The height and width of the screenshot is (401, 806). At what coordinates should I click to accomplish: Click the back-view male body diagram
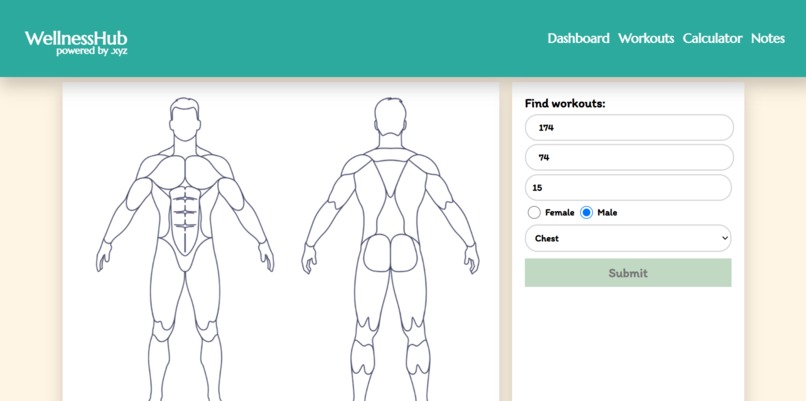(x=390, y=249)
